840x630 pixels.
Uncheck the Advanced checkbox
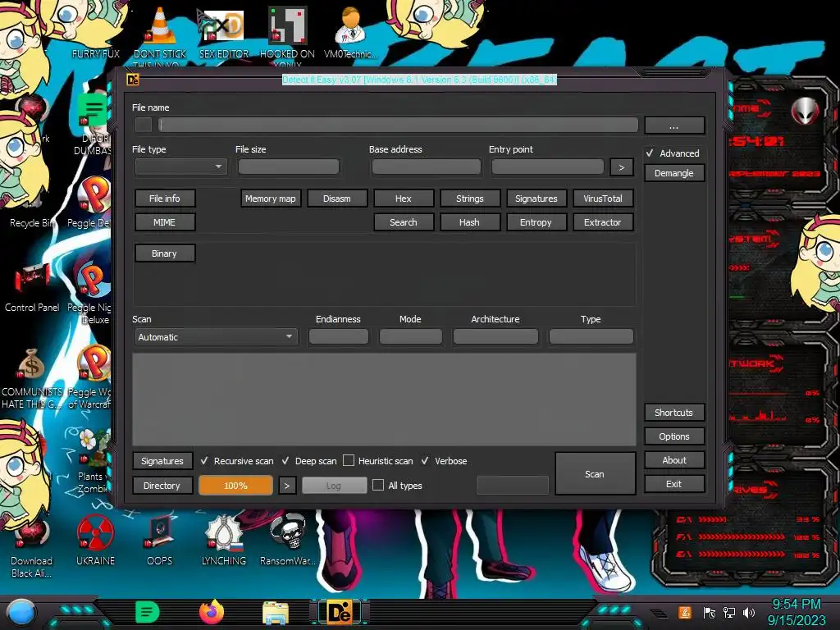[650, 153]
